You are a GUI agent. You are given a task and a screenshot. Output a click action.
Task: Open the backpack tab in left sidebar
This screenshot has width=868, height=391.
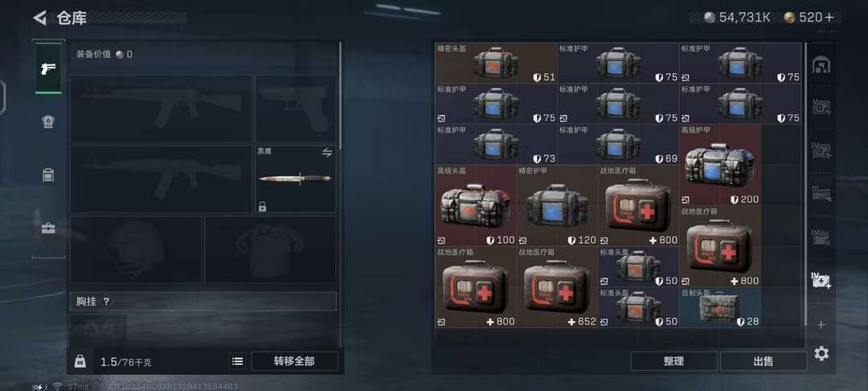48,175
